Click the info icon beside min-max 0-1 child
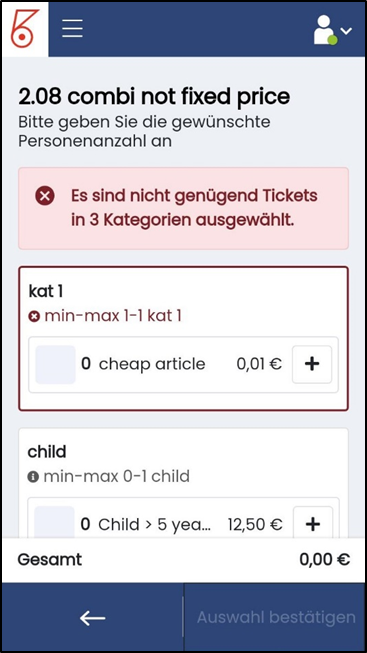 tap(33, 476)
